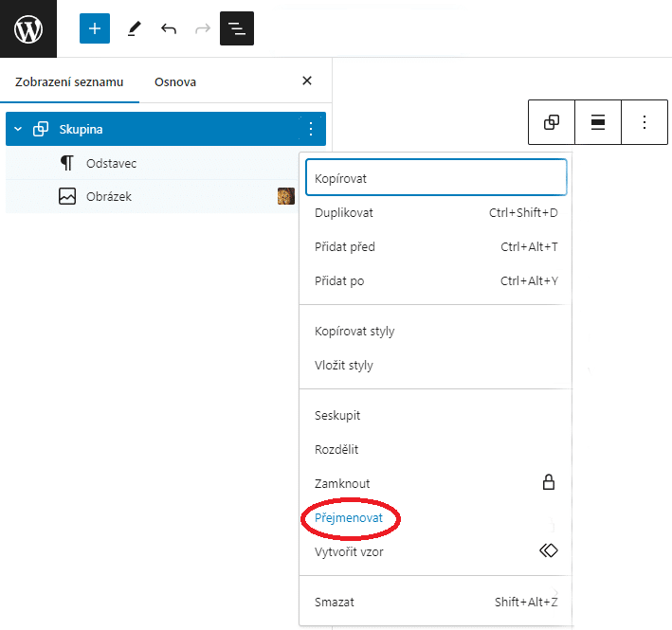The height and width of the screenshot is (630, 672).
Task: Click the WordPress logo icon
Action: click(x=28, y=28)
